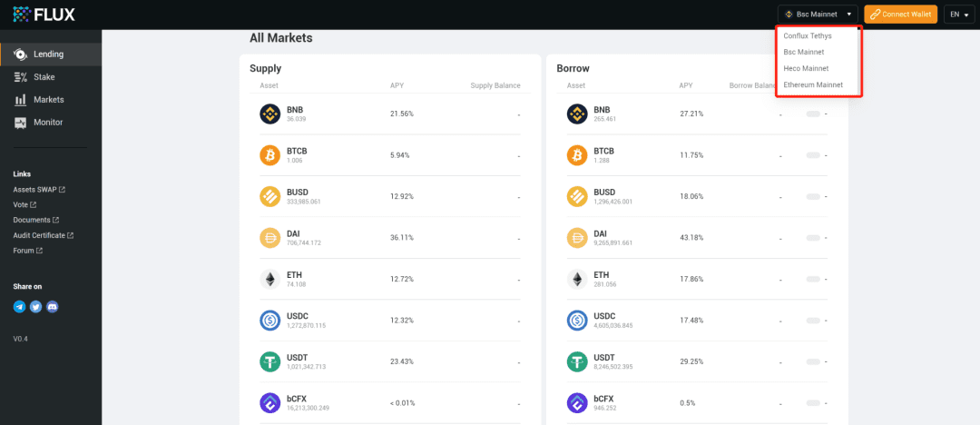Click the bCFX coin icon in Supply
Viewport: 980px width, 425px height.
pos(270,403)
